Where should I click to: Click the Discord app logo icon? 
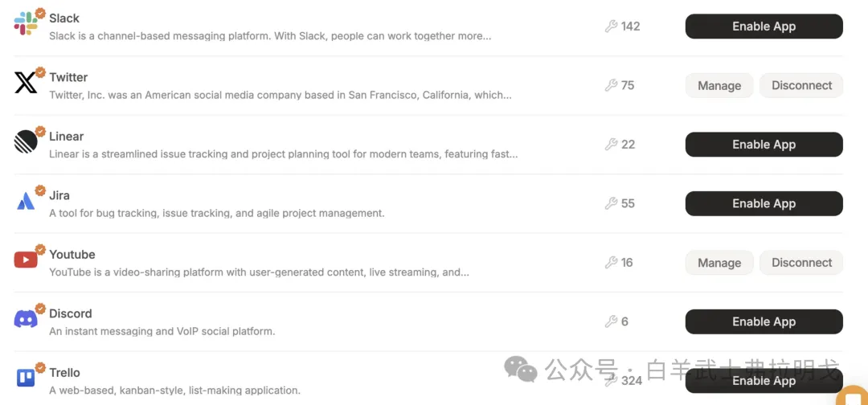coord(26,319)
